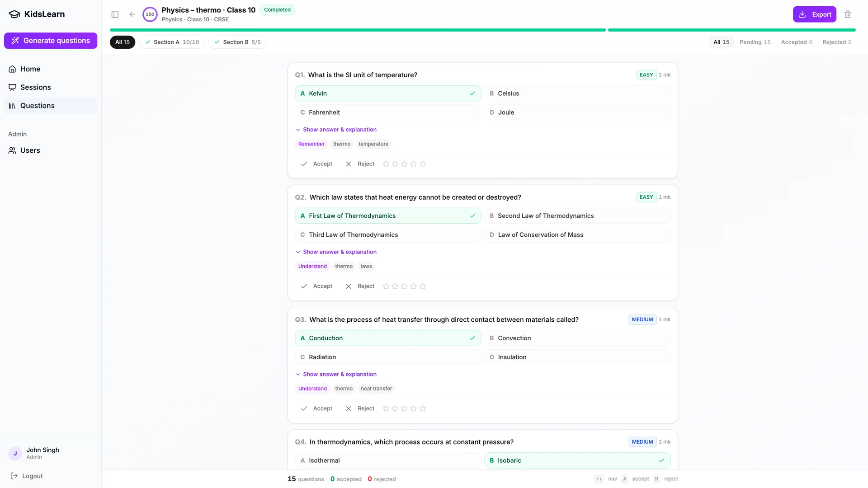Open Generate questions

[51, 41]
